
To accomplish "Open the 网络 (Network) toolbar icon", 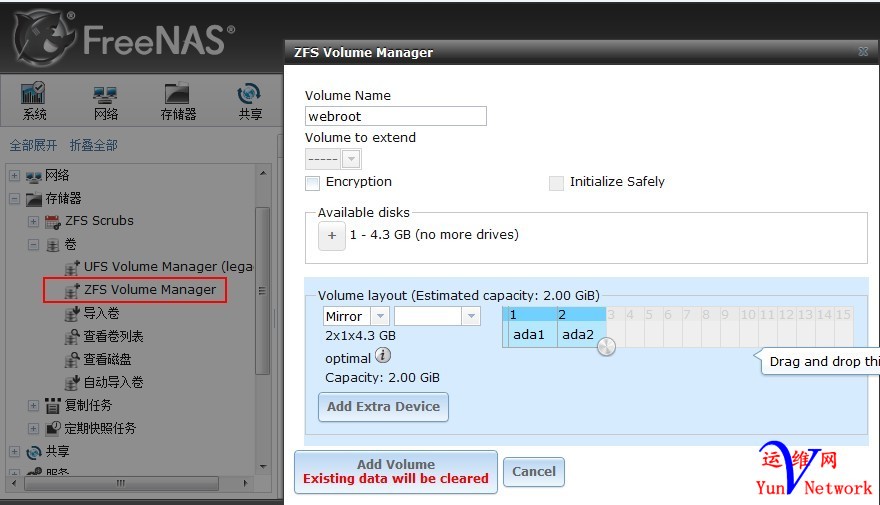I will pos(106,102).
